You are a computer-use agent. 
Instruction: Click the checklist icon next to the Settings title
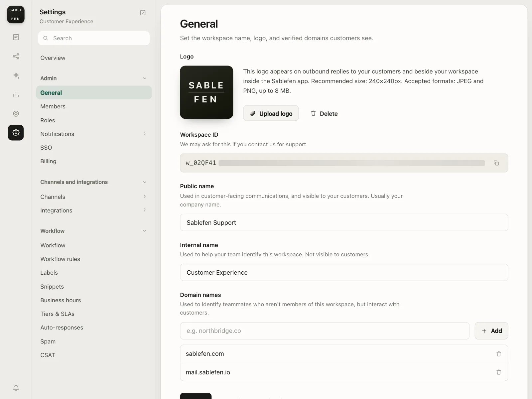pos(143,13)
